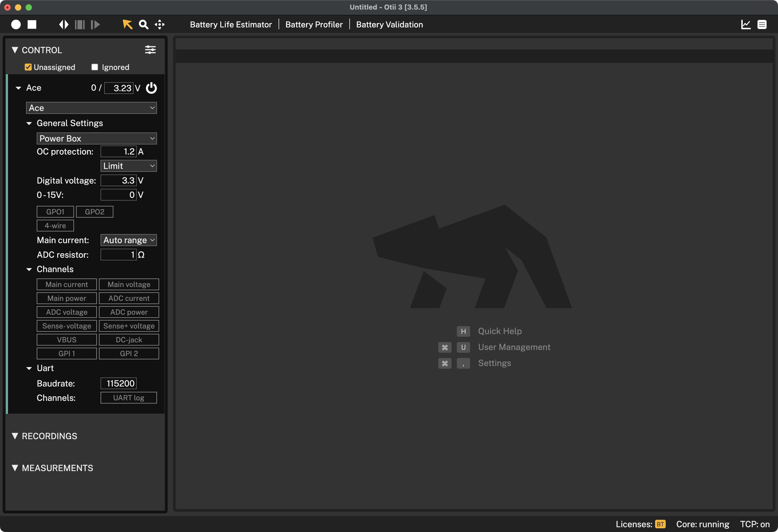
Task: Click the split-view arrows toolbar icon
Action: tap(64, 24)
